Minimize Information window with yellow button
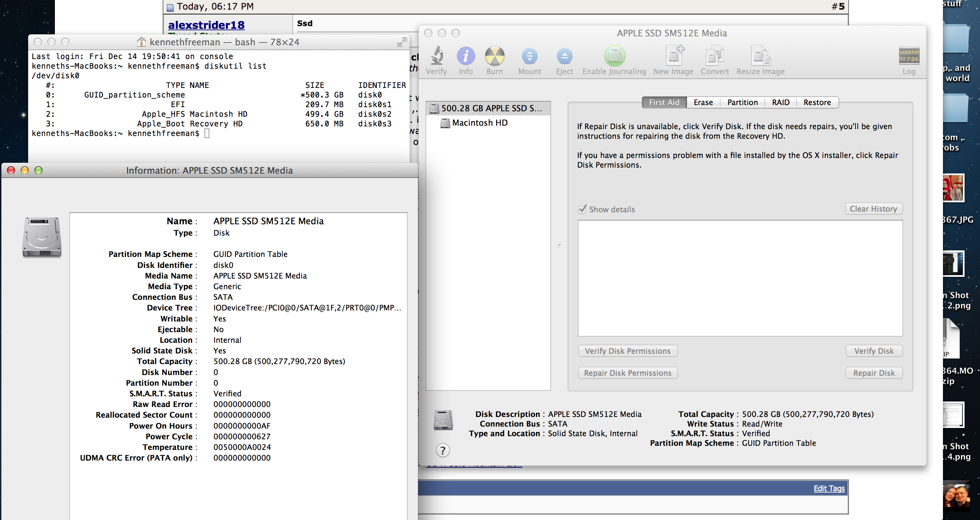The height and width of the screenshot is (520, 980). point(25,170)
